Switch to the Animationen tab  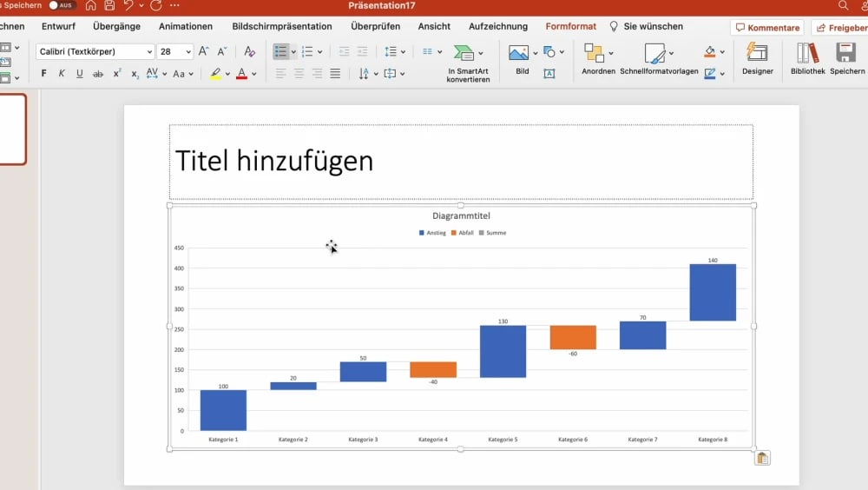(x=186, y=27)
